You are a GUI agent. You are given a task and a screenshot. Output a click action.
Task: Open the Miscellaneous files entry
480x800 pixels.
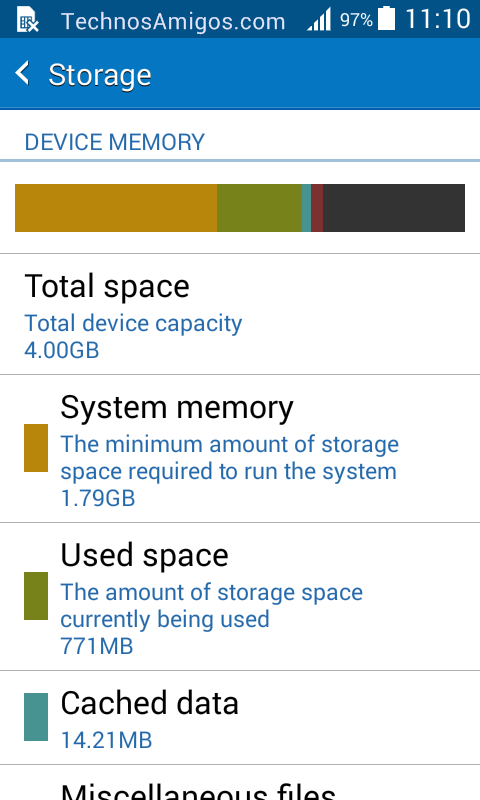click(240, 783)
